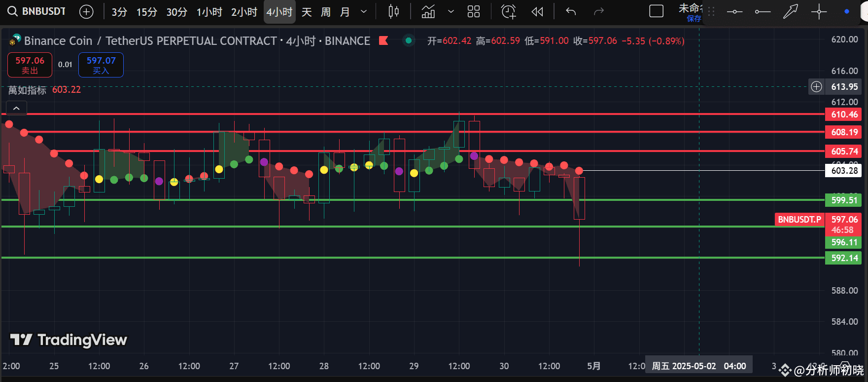Image resolution: width=868 pixels, height=382 pixels.
Task: Select the horizontal line drawing tool
Action: [x=734, y=12]
